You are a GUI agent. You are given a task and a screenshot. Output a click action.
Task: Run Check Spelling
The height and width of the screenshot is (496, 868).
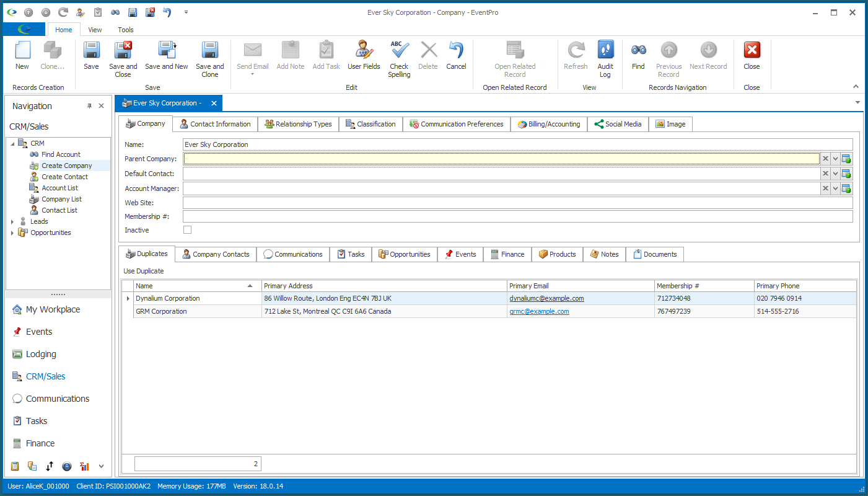(399, 60)
